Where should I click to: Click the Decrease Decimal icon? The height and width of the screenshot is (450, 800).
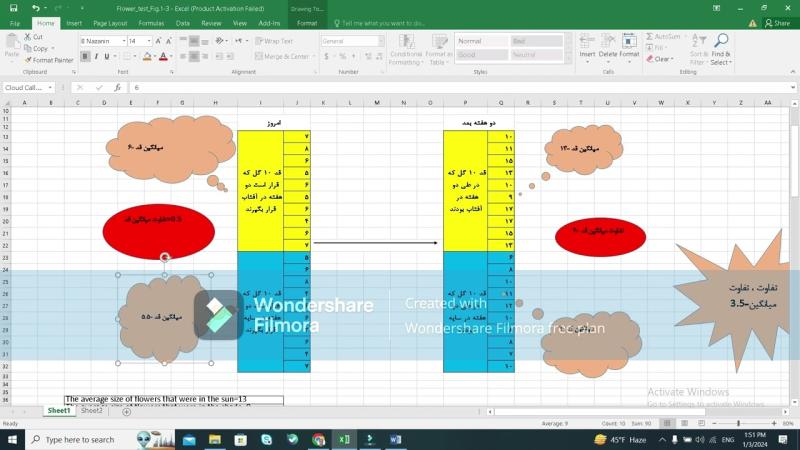[x=379, y=56]
